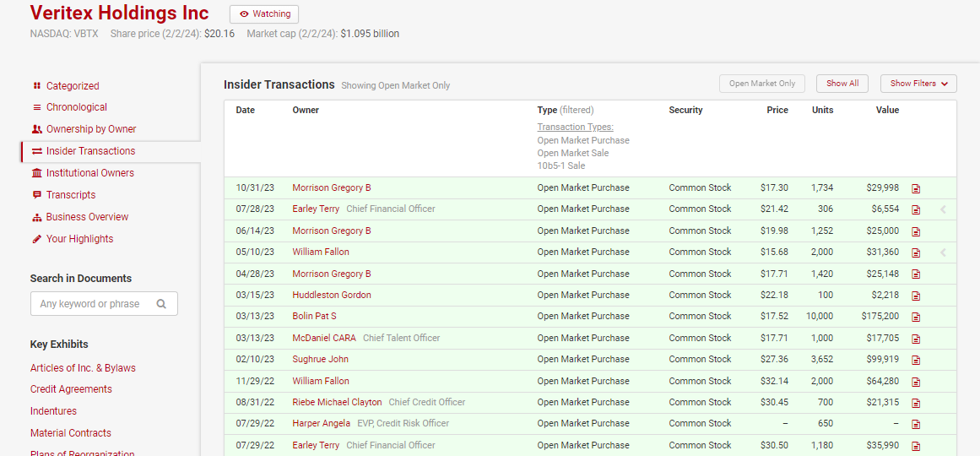
Task: Open the Transcripts section
Action: [71, 194]
